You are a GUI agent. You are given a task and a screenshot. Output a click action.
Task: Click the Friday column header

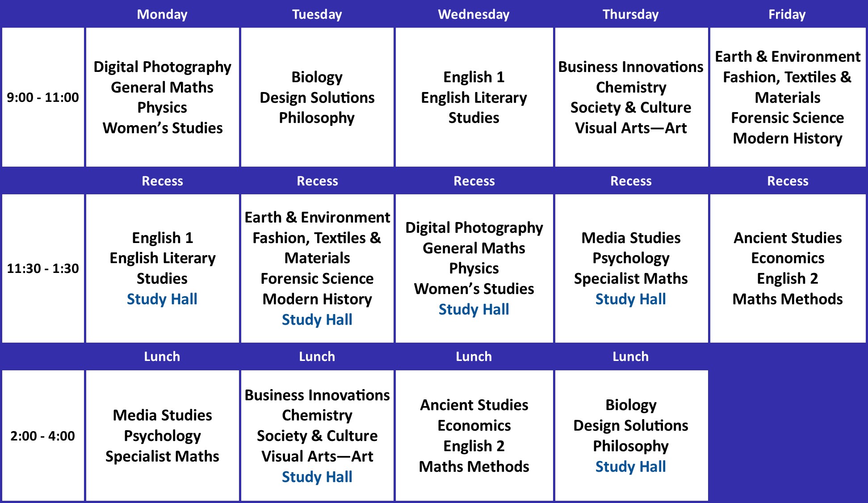[x=787, y=14]
